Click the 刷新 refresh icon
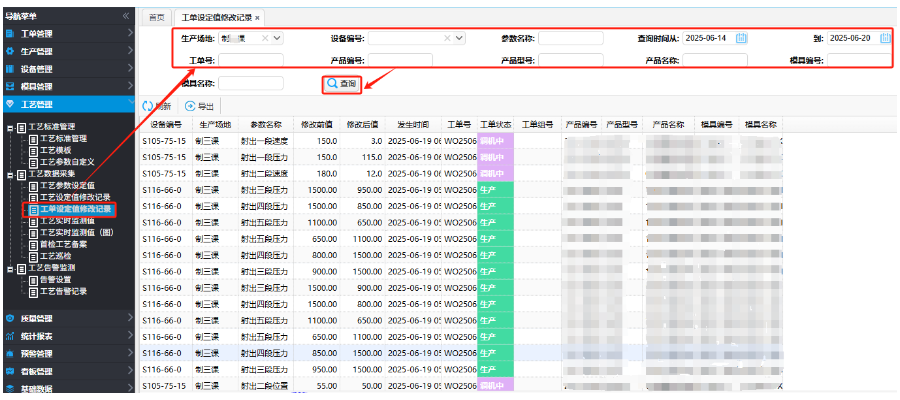Viewport: 900px width, 400px height. 149,106
